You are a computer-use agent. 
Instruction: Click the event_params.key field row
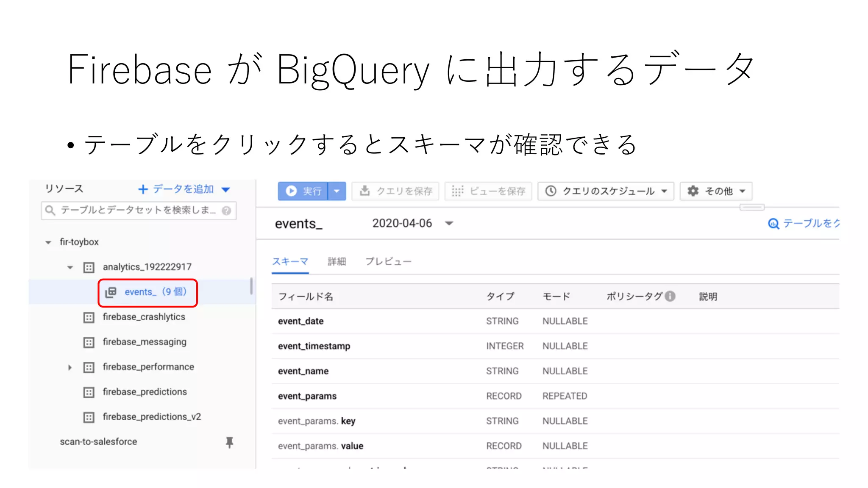coord(555,421)
